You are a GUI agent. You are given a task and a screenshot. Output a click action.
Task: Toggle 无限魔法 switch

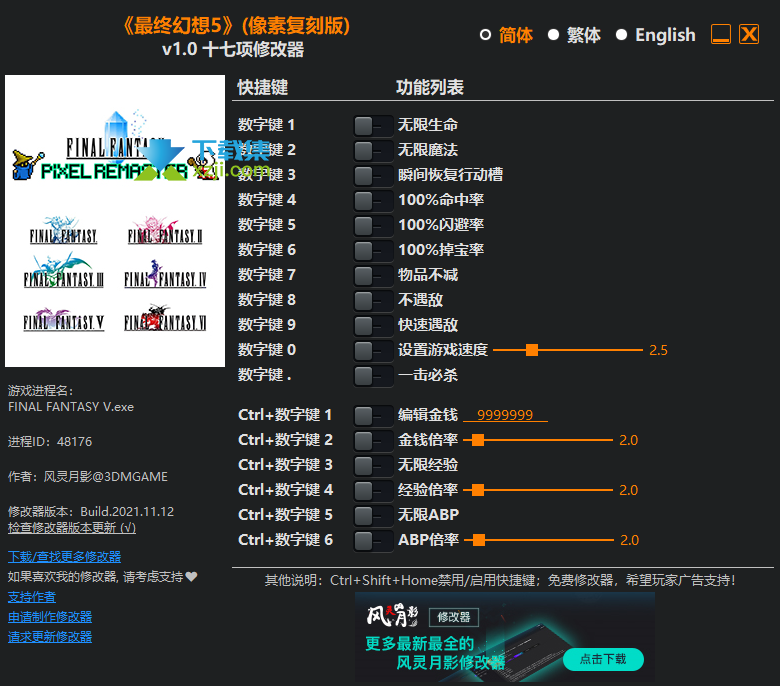pos(373,151)
